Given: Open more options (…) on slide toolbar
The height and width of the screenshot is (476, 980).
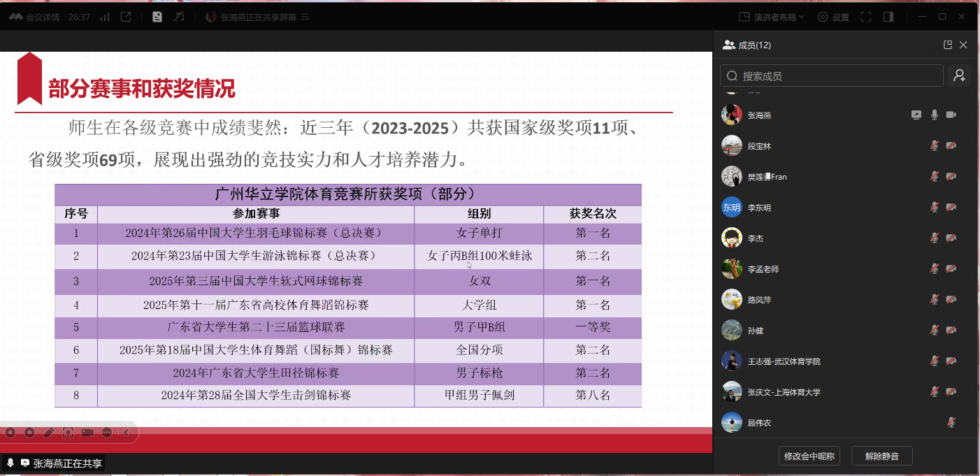Looking at the screenshot, I should click(x=107, y=433).
